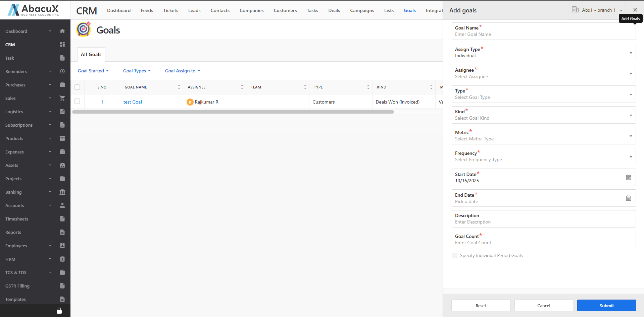The height and width of the screenshot is (317, 644).
Task: Open the test Goal link
Action: (x=133, y=102)
